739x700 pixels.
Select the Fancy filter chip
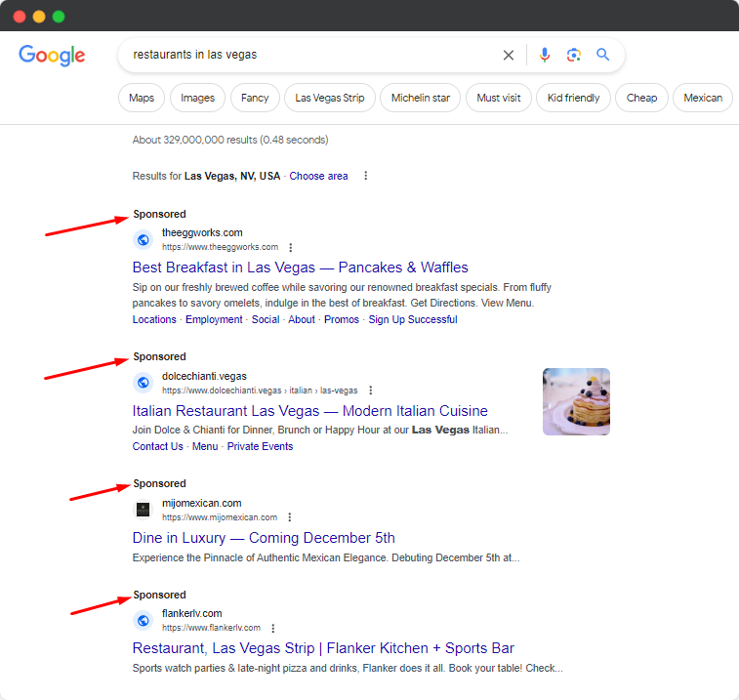(x=255, y=98)
